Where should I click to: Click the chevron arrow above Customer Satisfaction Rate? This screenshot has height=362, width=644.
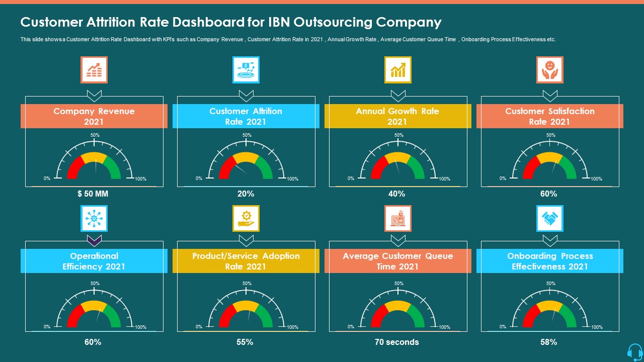[x=550, y=95]
